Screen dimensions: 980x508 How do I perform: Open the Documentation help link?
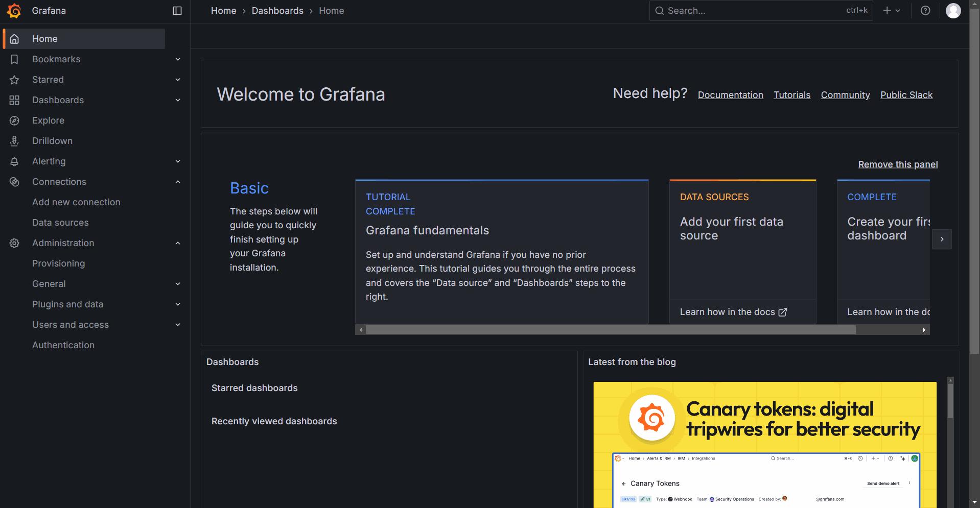[x=730, y=95]
